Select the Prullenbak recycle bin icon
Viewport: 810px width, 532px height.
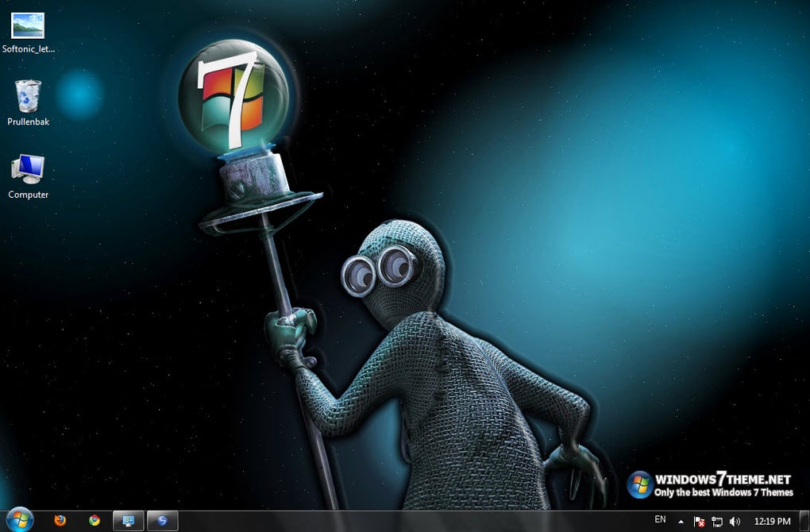click(28, 96)
